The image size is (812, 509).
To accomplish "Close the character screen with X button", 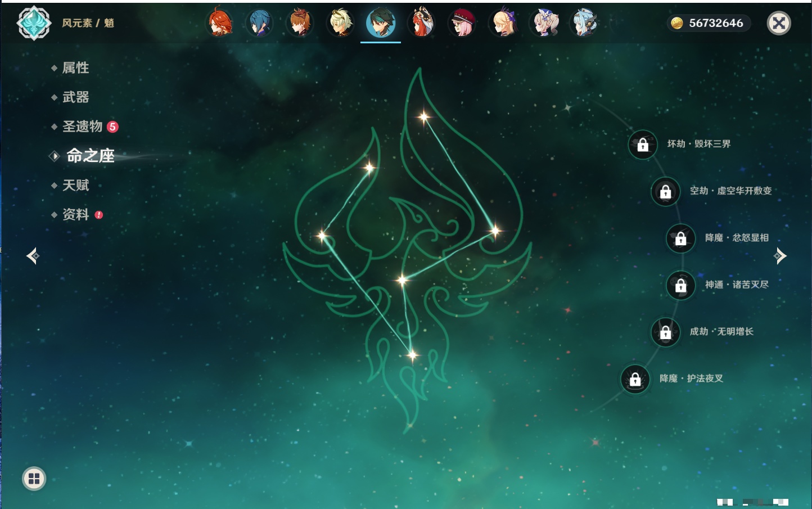I will [779, 23].
